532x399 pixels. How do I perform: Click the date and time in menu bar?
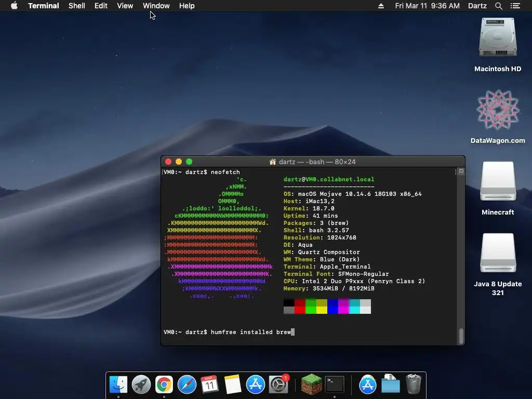(x=427, y=6)
